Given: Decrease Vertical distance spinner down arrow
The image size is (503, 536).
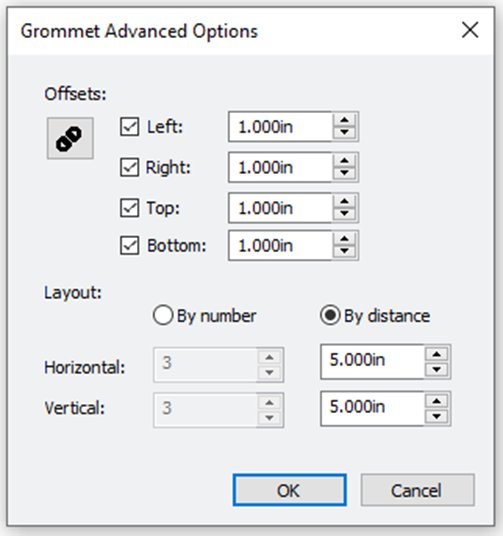Looking at the screenshot, I should [437, 416].
